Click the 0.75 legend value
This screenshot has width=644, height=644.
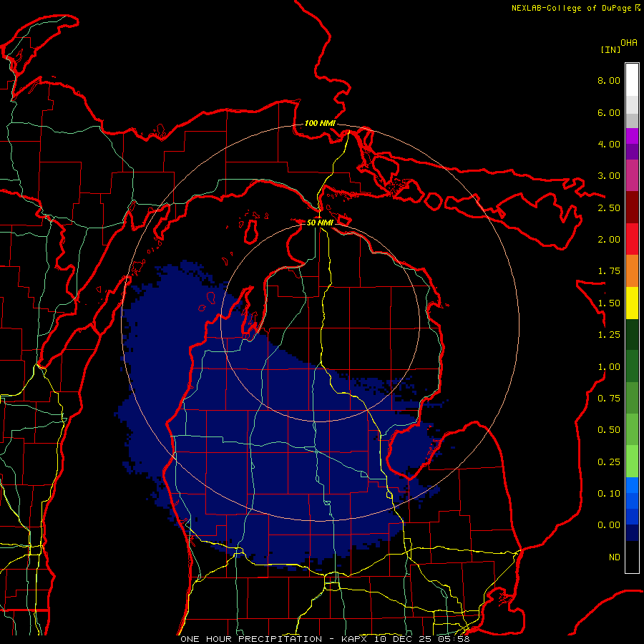tap(609, 399)
